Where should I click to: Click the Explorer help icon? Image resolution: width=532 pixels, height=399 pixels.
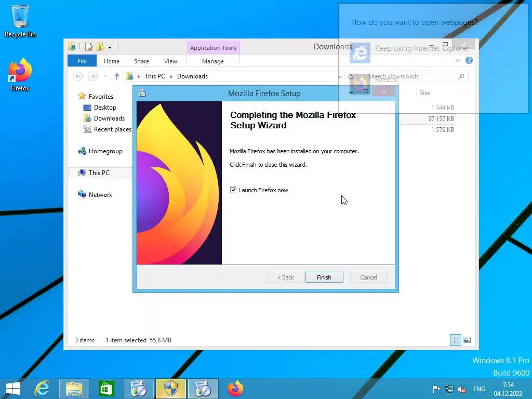[x=469, y=60]
